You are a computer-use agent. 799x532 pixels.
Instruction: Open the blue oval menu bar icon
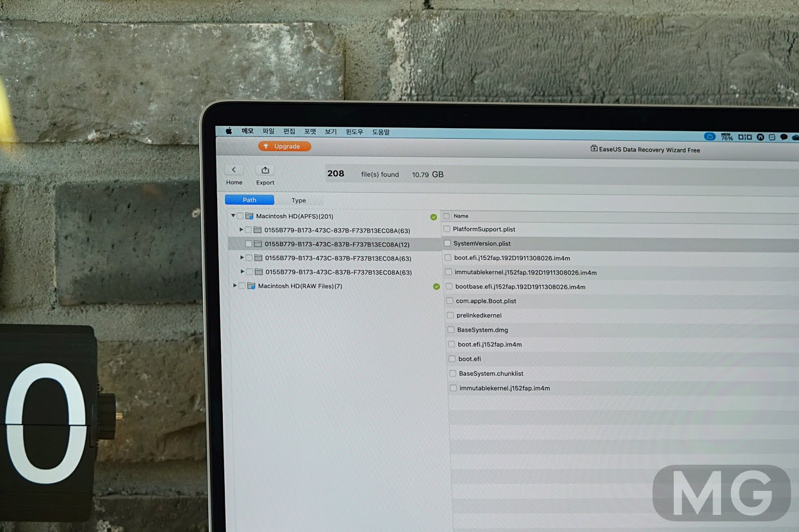tap(710, 136)
